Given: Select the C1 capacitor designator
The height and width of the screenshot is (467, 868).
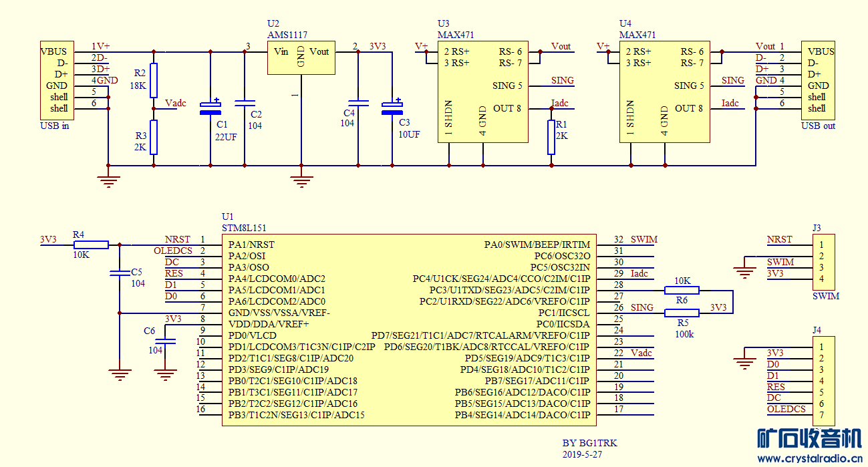Looking at the screenshot, I should pyautogui.click(x=222, y=124).
